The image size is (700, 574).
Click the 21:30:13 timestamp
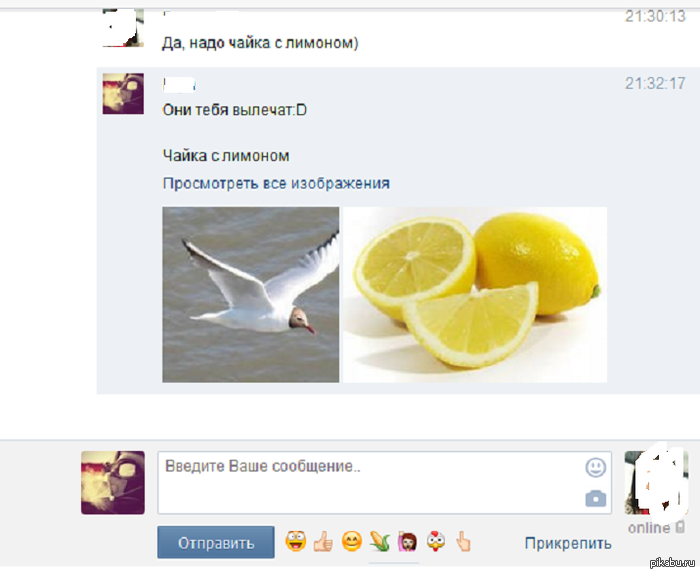pos(655,16)
